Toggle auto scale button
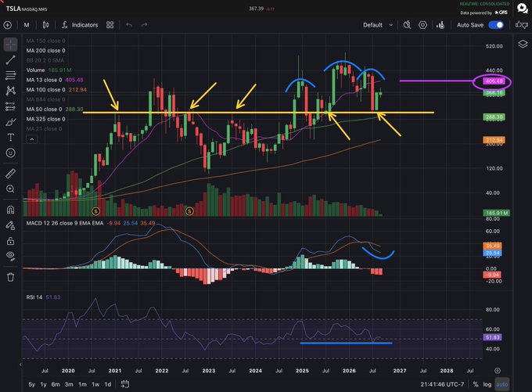Viewport: 532px width, 392px height. pyautogui.click(x=502, y=384)
